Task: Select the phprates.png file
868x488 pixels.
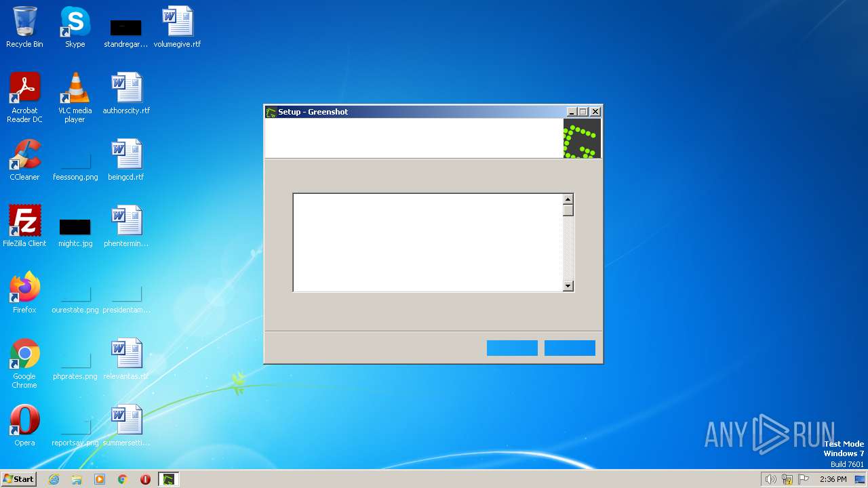Action: pos(75,365)
